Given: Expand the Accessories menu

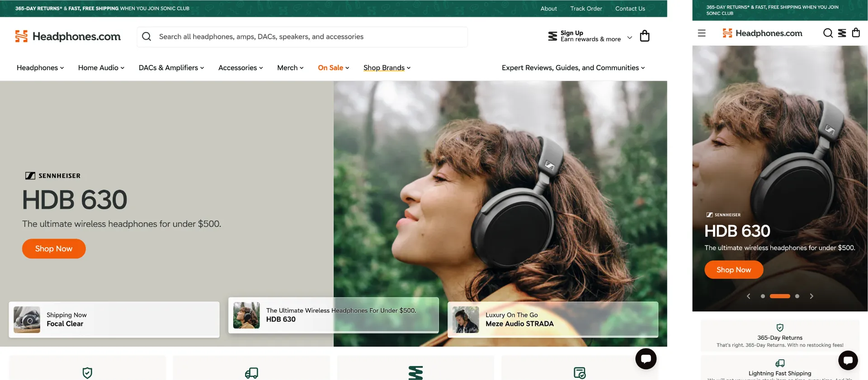Looking at the screenshot, I should tap(241, 68).
